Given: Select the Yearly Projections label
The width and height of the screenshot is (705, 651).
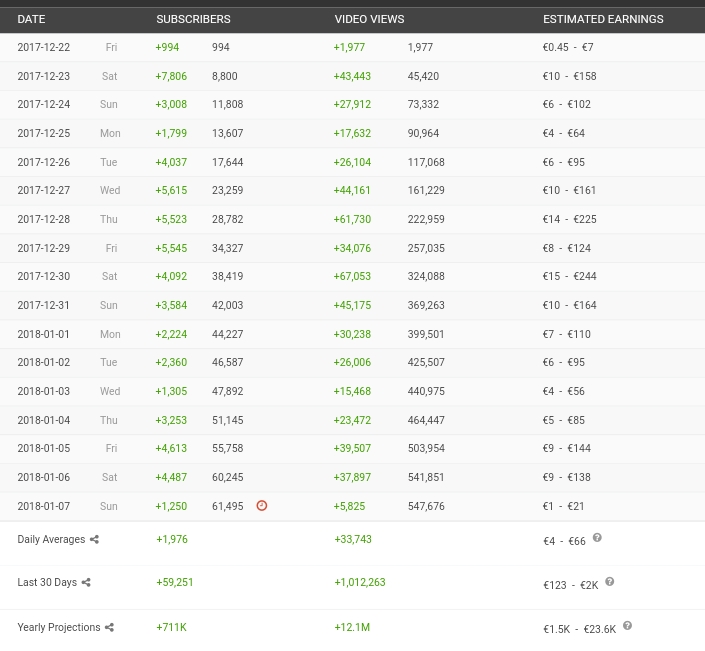Looking at the screenshot, I should coord(58,628).
